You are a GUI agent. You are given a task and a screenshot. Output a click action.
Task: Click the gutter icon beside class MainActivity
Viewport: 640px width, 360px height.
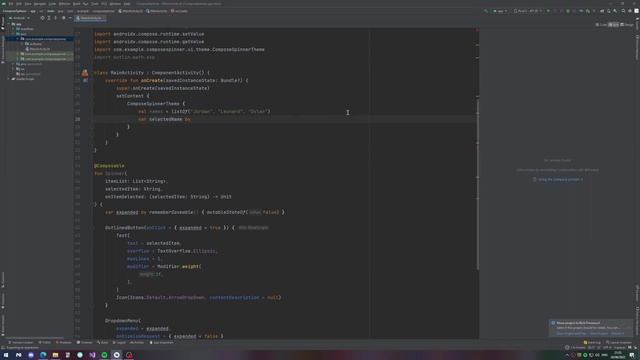click(84, 73)
